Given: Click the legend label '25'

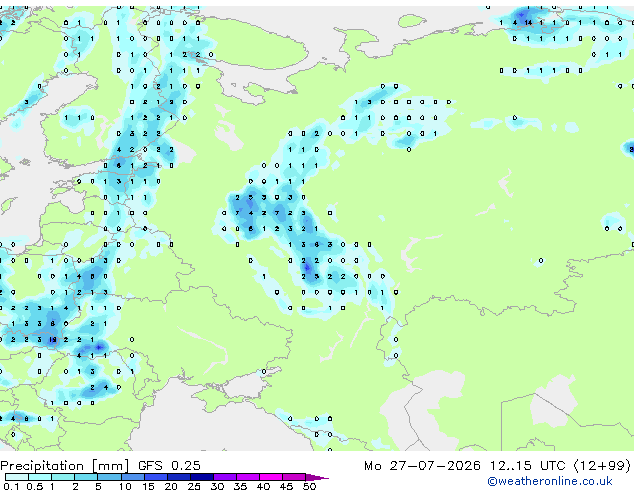Looking at the screenshot, I should 194,486.
